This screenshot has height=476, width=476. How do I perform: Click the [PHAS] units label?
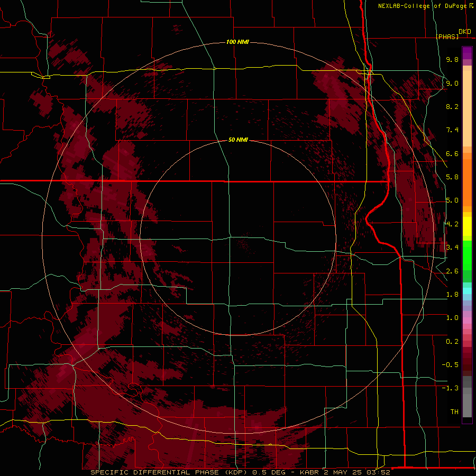coord(447,36)
